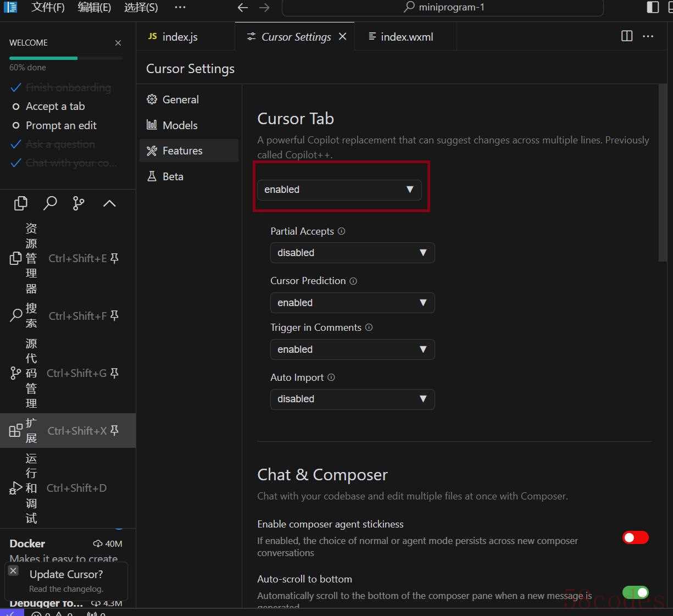
Task: Open the Cursor Tab enabled dropdown
Action: (x=339, y=190)
